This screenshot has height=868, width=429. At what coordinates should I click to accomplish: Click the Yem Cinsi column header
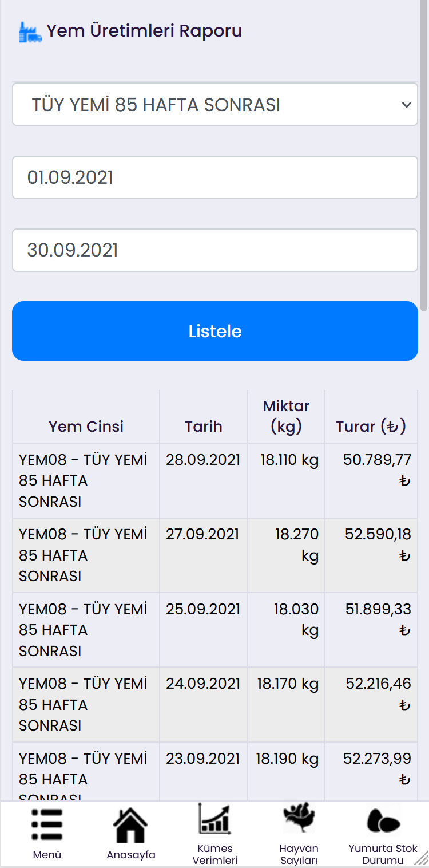86,427
